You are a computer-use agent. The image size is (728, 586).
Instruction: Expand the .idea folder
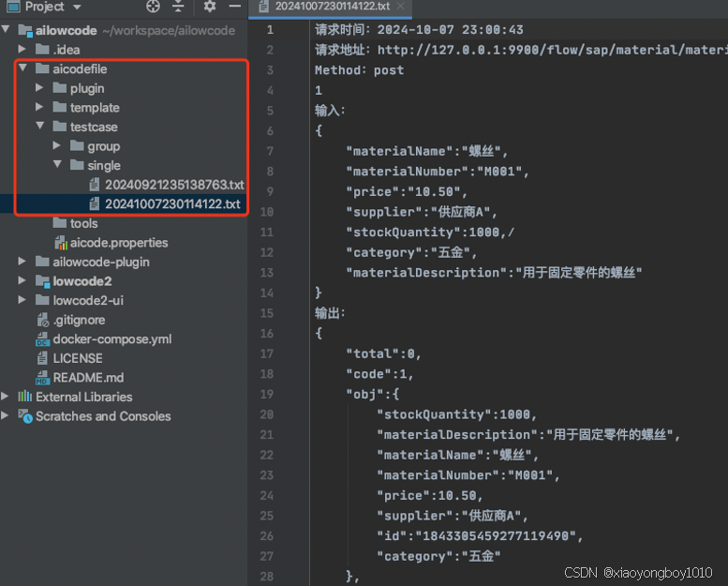[22, 49]
